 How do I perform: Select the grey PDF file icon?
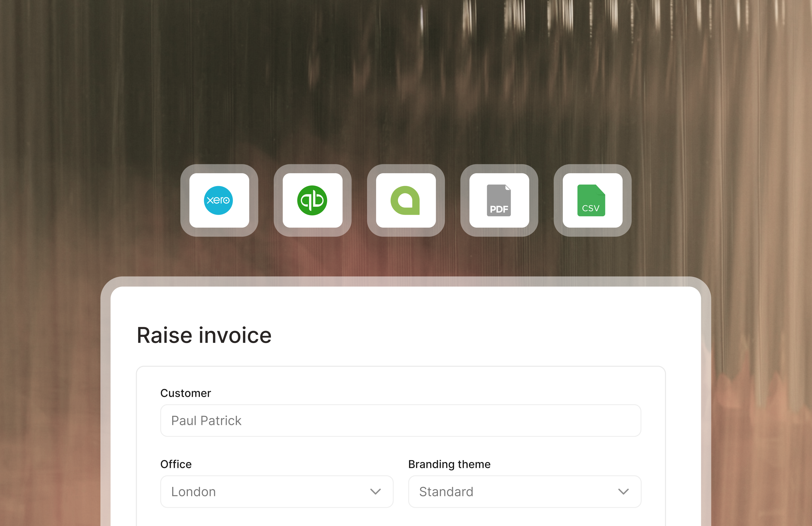[499, 200]
